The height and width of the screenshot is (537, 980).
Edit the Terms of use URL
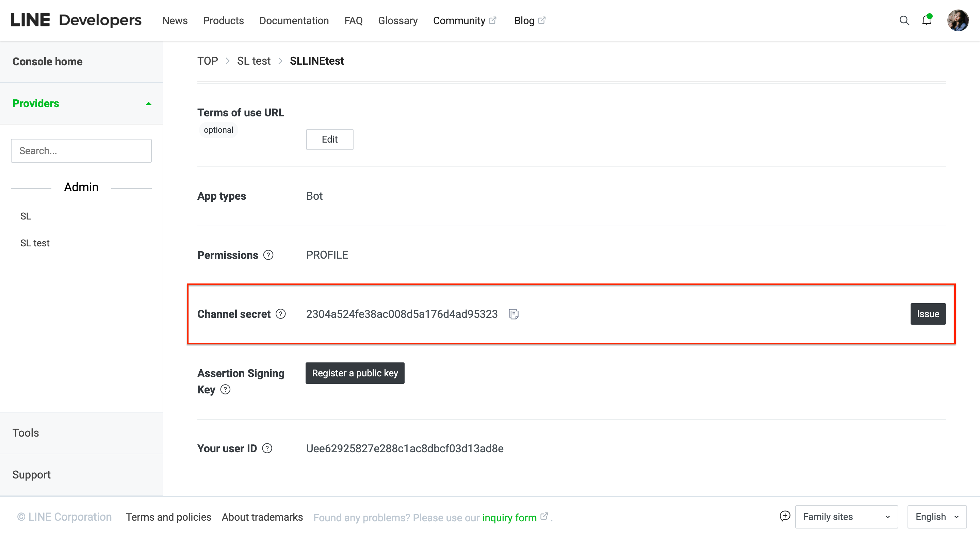point(329,139)
